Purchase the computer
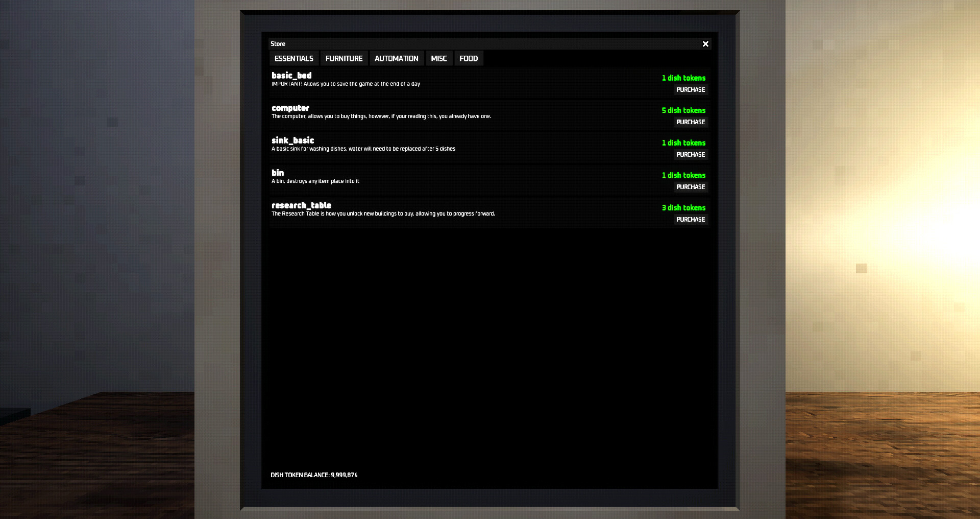This screenshot has height=519, width=980. pos(691,122)
